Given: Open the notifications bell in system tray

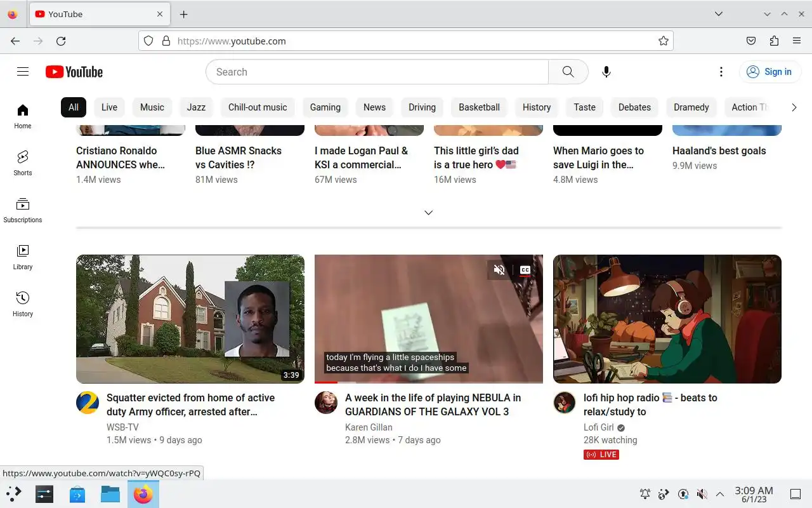Looking at the screenshot, I should tap(645, 494).
